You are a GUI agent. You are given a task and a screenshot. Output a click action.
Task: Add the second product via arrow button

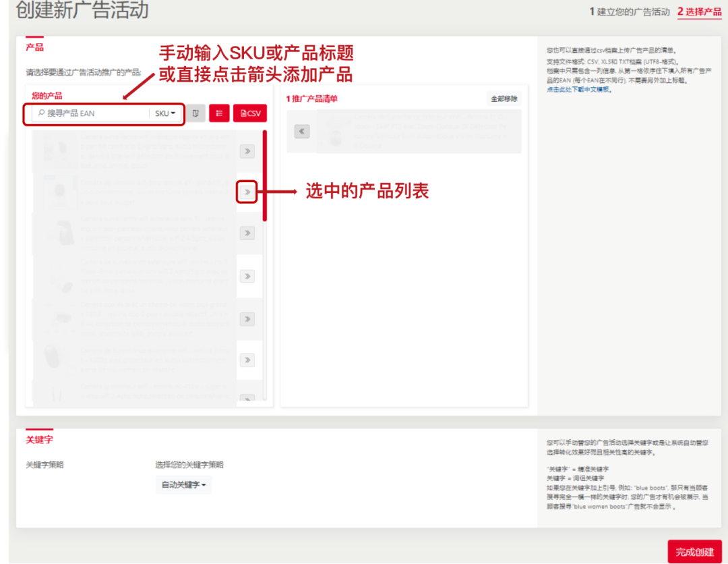(x=247, y=192)
